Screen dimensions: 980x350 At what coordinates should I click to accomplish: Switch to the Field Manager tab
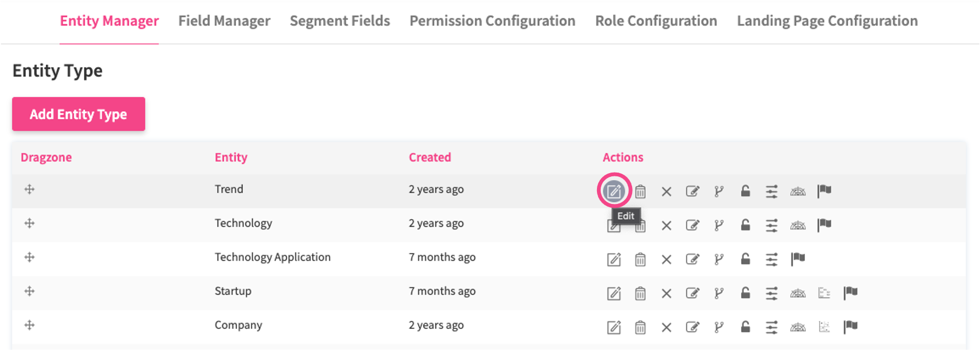coord(224,21)
